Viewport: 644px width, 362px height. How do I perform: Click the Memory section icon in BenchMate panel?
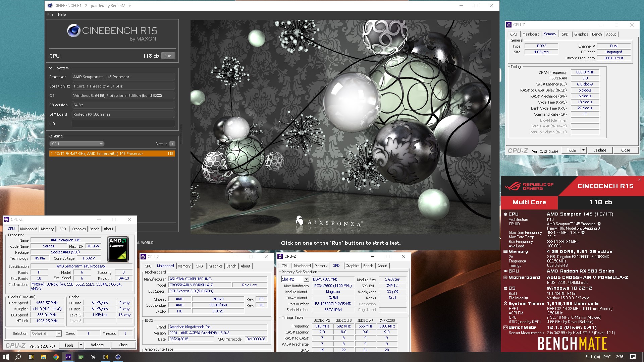(505, 251)
